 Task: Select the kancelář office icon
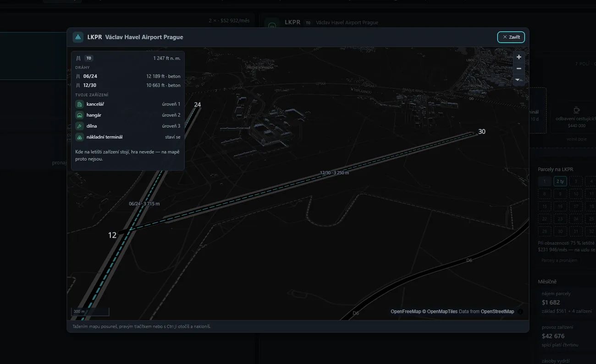(x=79, y=104)
